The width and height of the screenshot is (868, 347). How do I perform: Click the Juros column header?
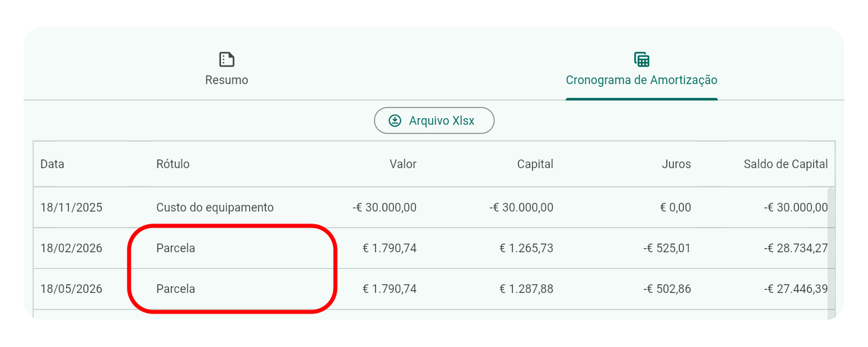point(676,164)
